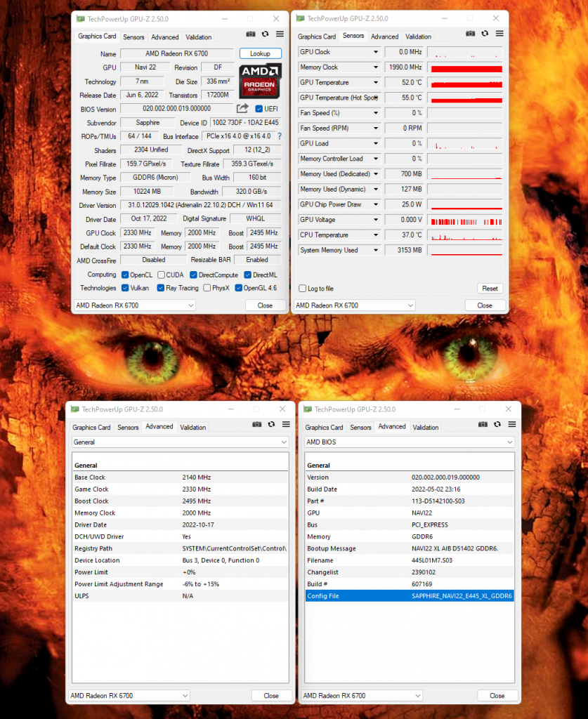Screen dimensions: 588x719
Task: Click refresh icon in AMD BIOS window
Action: (x=497, y=424)
